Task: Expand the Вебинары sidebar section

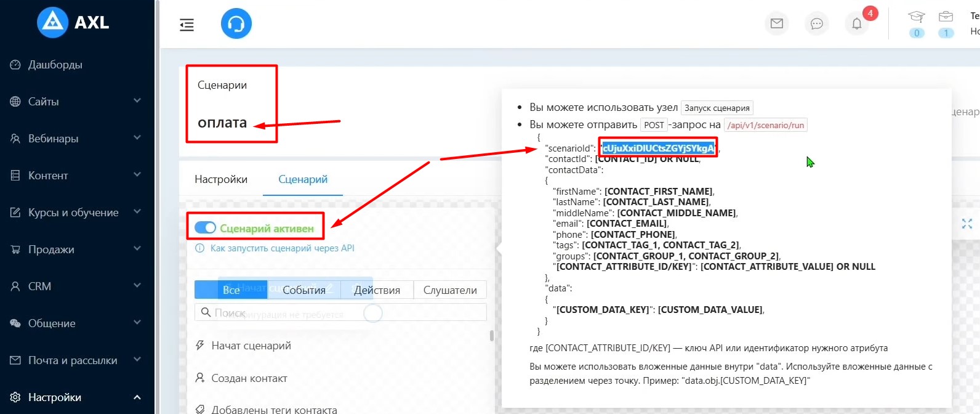Action: coord(77,139)
